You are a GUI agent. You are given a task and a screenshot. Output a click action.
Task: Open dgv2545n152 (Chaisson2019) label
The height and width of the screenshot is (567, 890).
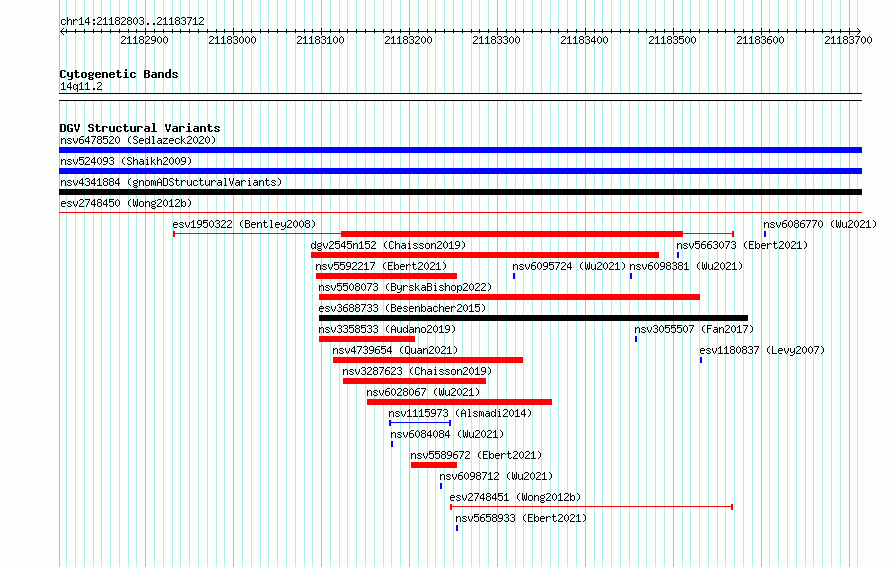[388, 245]
